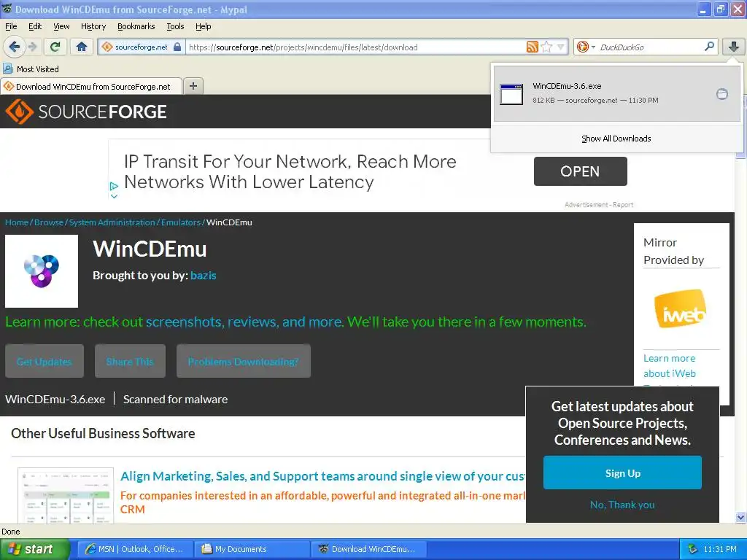
Task: Click the CRM software screenshot thumbnail
Action: [x=66, y=496]
